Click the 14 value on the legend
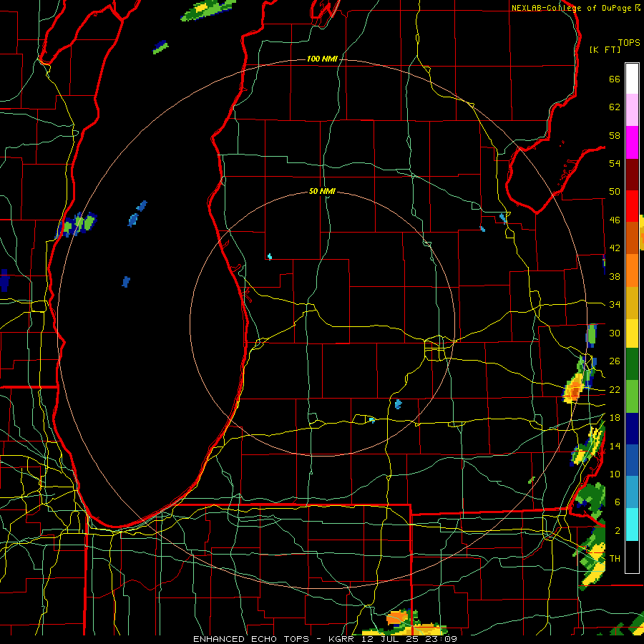The height and width of the screenshot is (644, 644). pyautogui.click(x=615, y=446)
